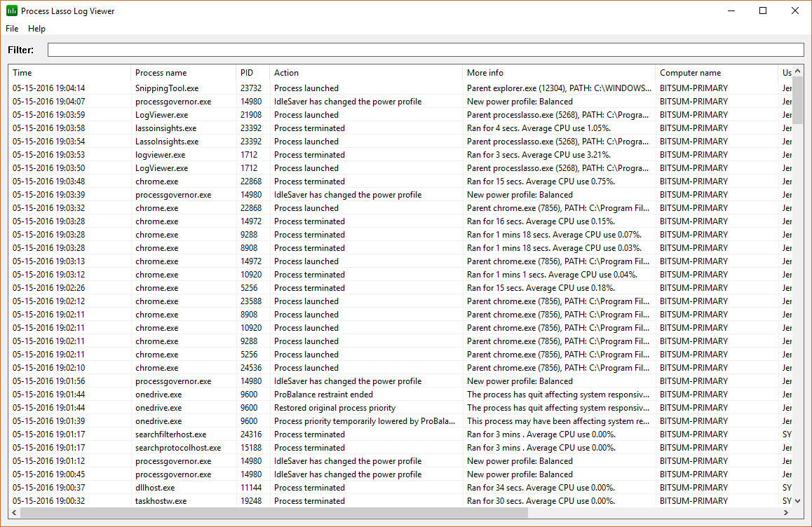This screenshot has height=527, width=812.
Task: Click 'Ran for 16 secs. Average CPU use 0.15%.'
Action: click(x=541, y=221)
